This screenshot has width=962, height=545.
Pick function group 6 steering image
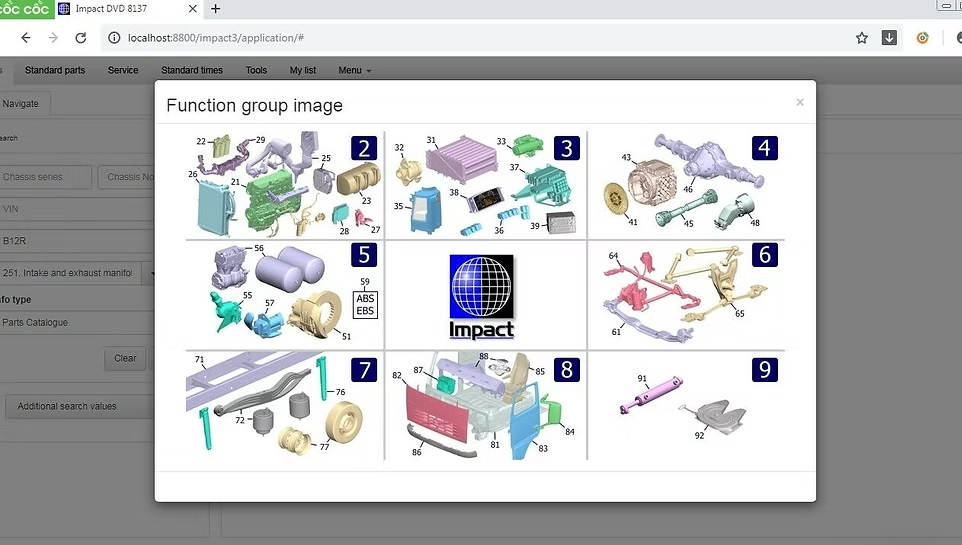tap(686, 295)
